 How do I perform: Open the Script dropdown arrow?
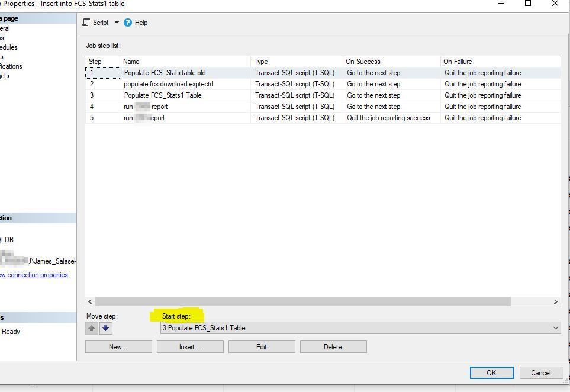(x=117, y=23)
